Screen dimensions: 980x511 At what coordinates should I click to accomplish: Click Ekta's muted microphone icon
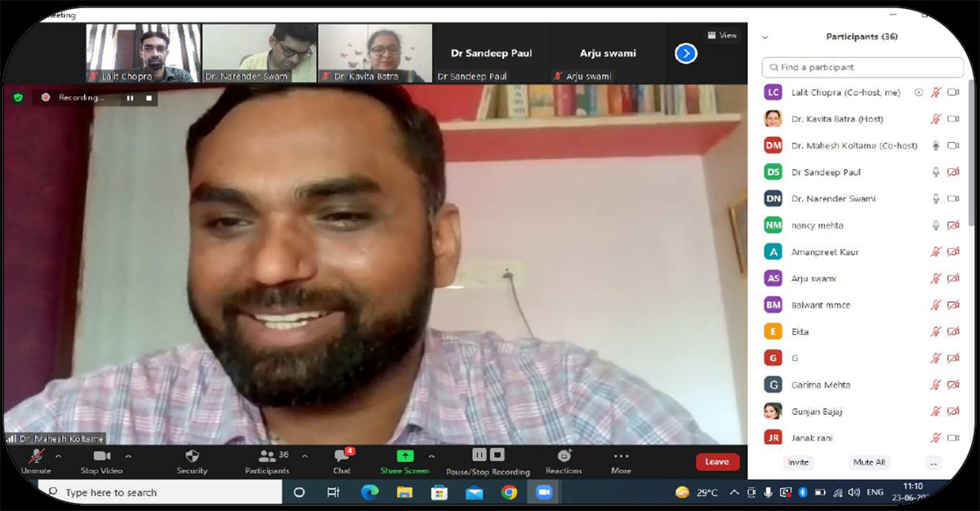pos(936,331)
